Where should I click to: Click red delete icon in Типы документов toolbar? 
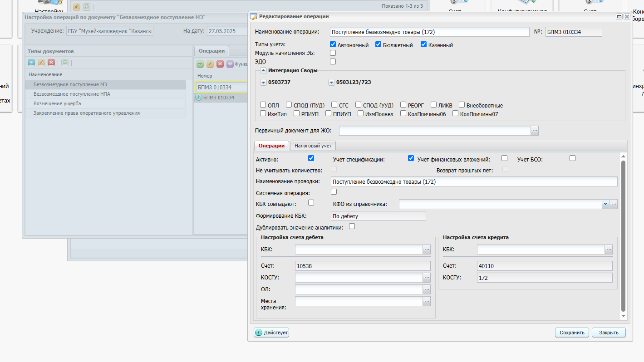coord(51,63)
